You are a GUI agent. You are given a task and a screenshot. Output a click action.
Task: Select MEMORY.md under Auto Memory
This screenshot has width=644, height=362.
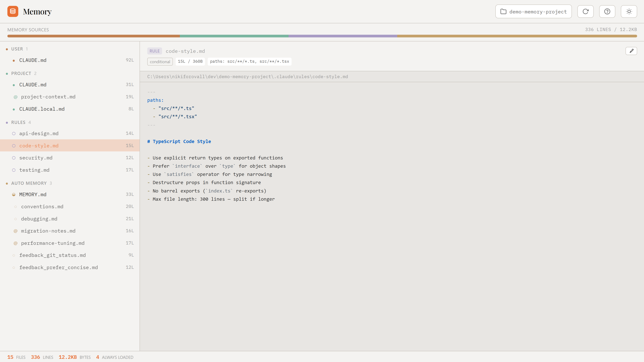[x=33, y=194]
